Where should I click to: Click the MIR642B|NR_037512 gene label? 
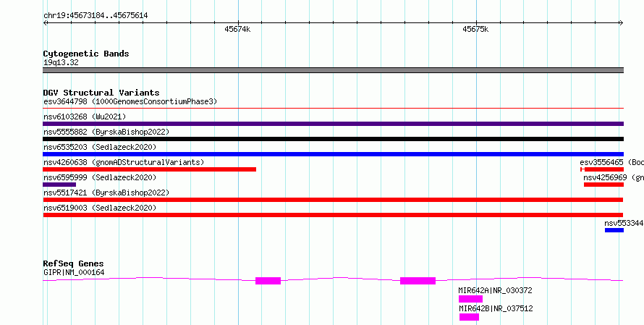pos(496,308)
